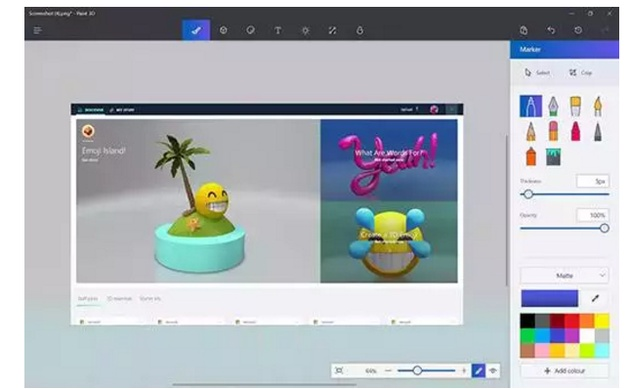Select the Fill bucket tool
Screen dimensions: 630x389
tap(553, 157)
